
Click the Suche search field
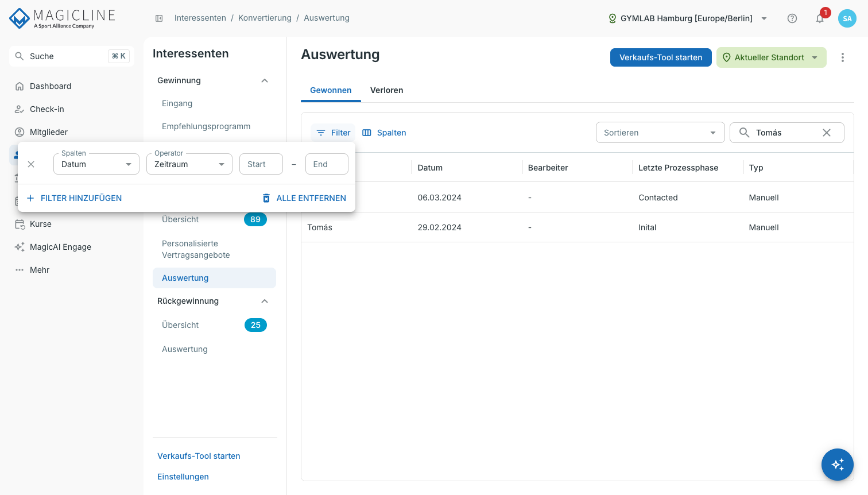[x=72, y=56]
